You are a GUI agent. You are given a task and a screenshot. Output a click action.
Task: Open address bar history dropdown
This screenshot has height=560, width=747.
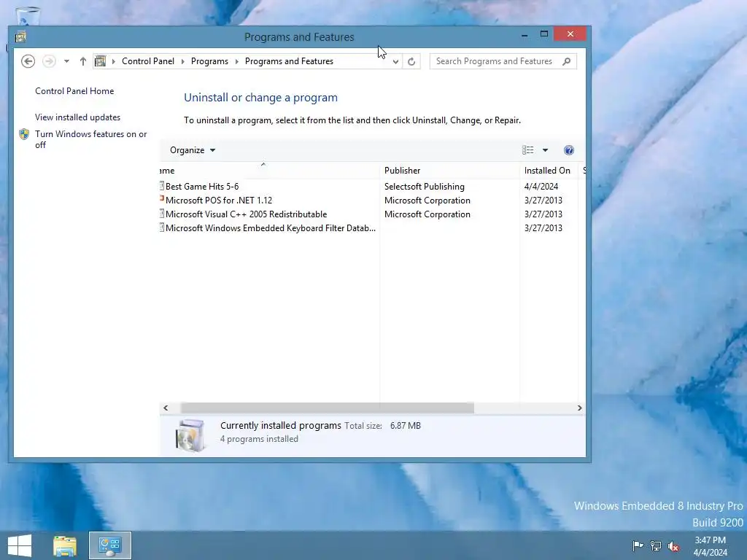(x=395, y=62)
